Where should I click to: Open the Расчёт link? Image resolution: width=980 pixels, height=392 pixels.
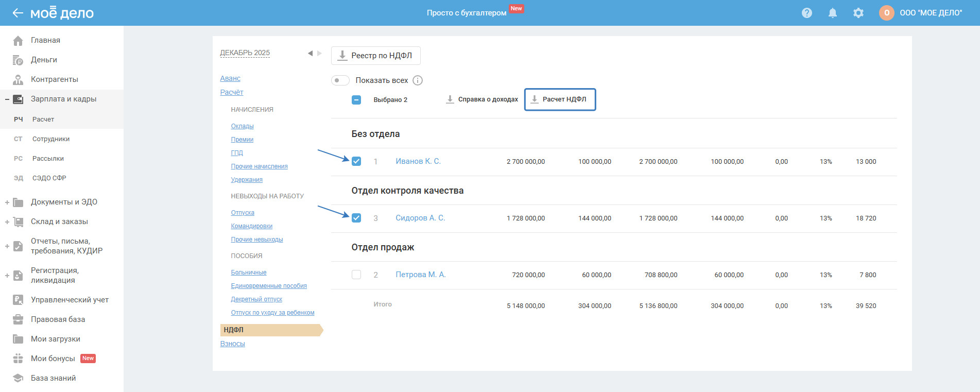pos(232,92)
